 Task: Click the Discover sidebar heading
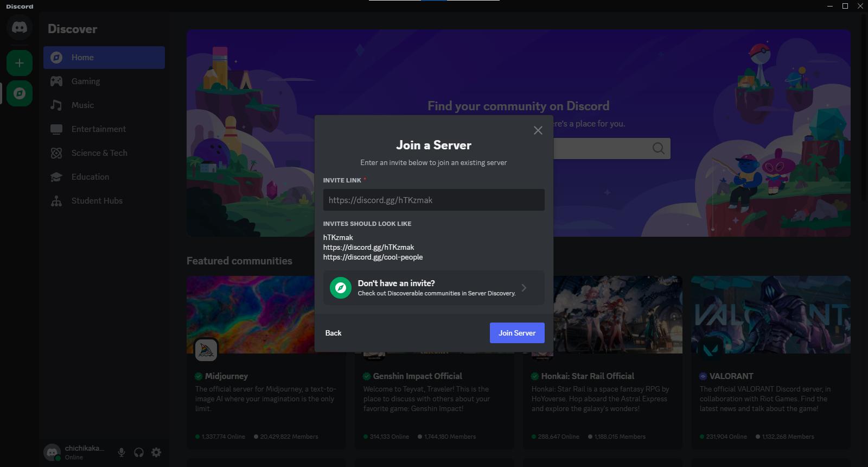[72, 29]
